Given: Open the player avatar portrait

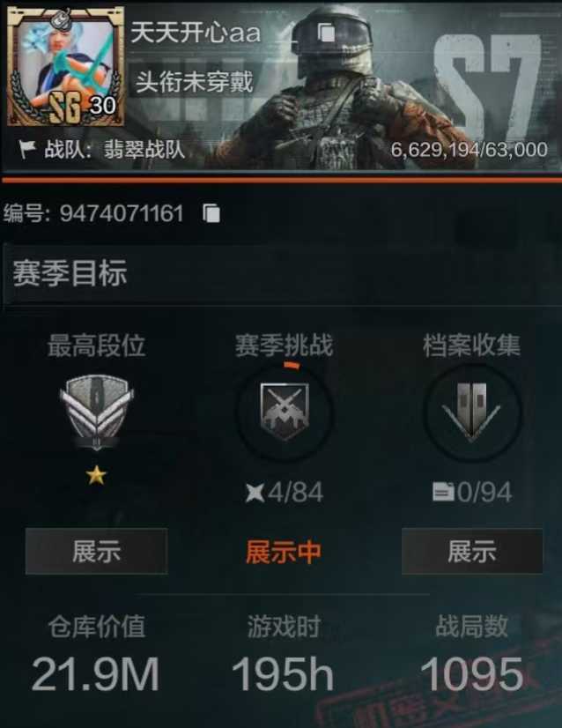Looking at the screenshot, I should 66,66.
